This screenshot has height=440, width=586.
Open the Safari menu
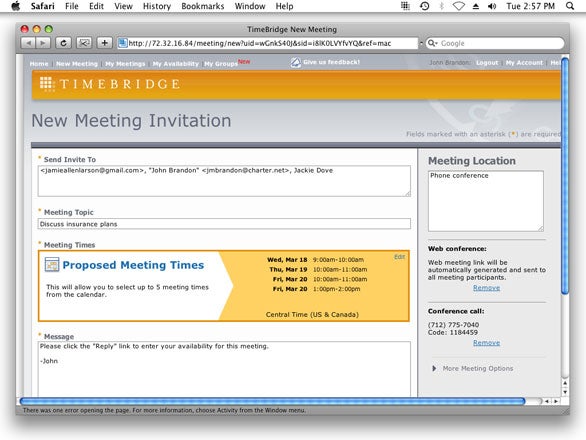pyautogui.click(x=42, y=6)
